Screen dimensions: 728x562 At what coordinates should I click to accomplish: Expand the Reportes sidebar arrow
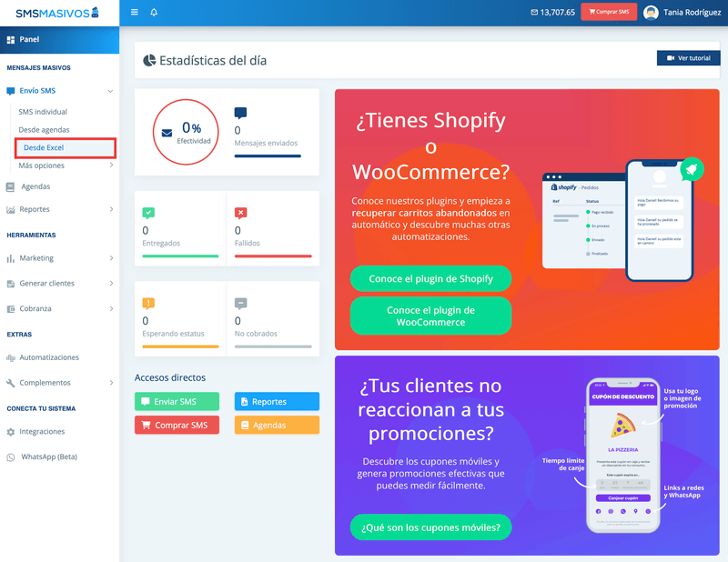(111, 209)
